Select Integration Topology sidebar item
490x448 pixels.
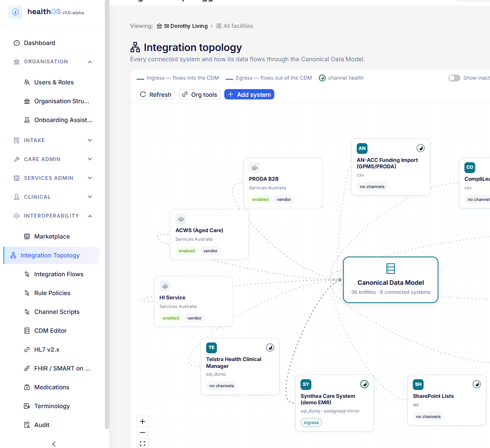(x=51, y=255)
